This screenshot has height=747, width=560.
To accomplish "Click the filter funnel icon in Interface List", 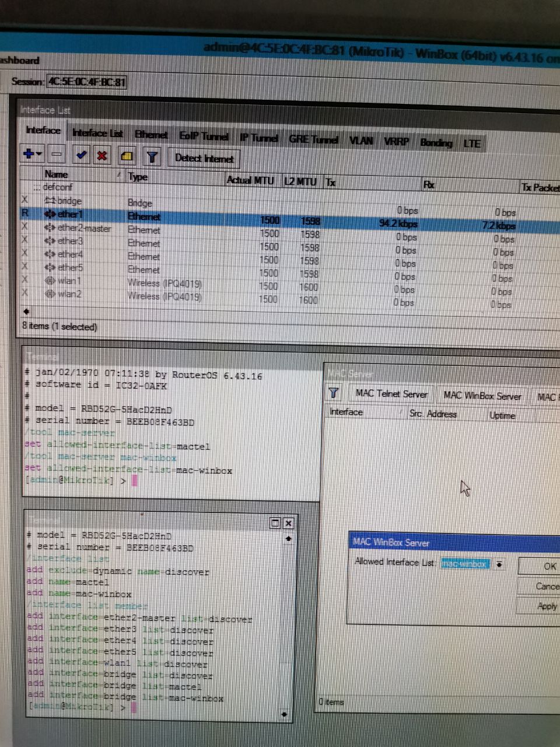I will (x=152, y=157).
